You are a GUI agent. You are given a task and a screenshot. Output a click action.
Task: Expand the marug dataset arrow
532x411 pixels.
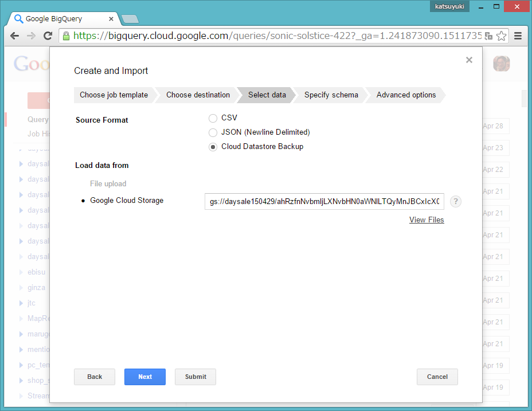tap(21, 334)
